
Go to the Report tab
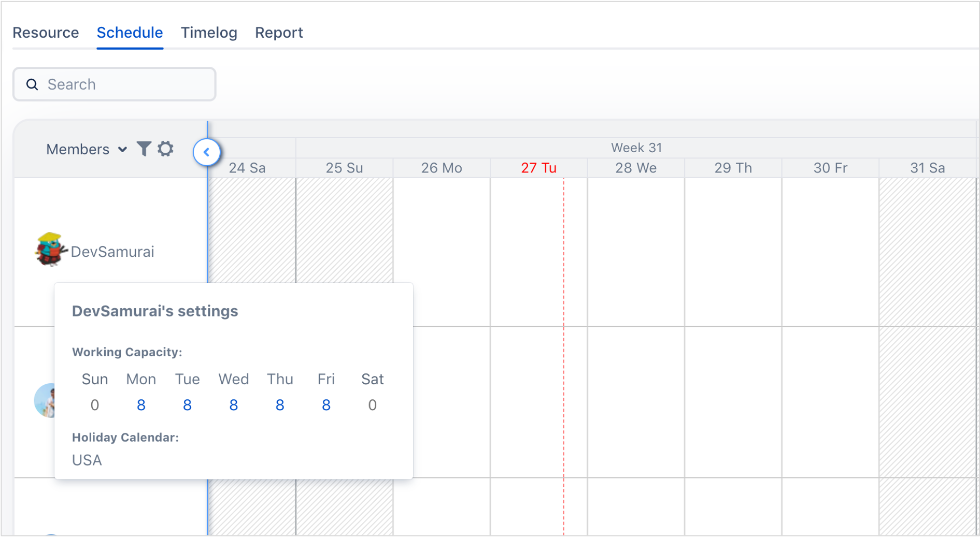(279, 33)
